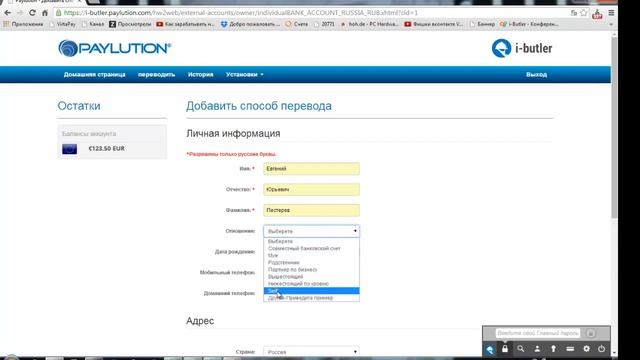Open settings gear in password toolbar
The image size is (640, 360).
point(586,349)
